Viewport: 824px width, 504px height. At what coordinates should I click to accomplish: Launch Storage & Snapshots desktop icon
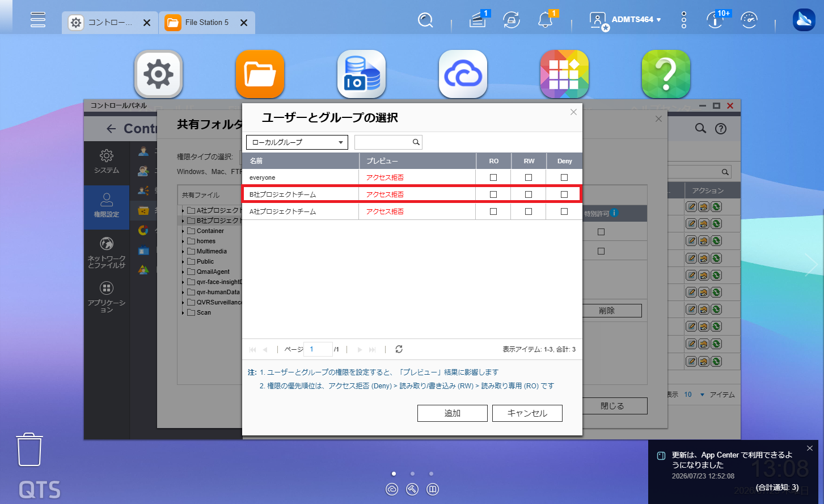pyautogui.click(x=361, y=74)
